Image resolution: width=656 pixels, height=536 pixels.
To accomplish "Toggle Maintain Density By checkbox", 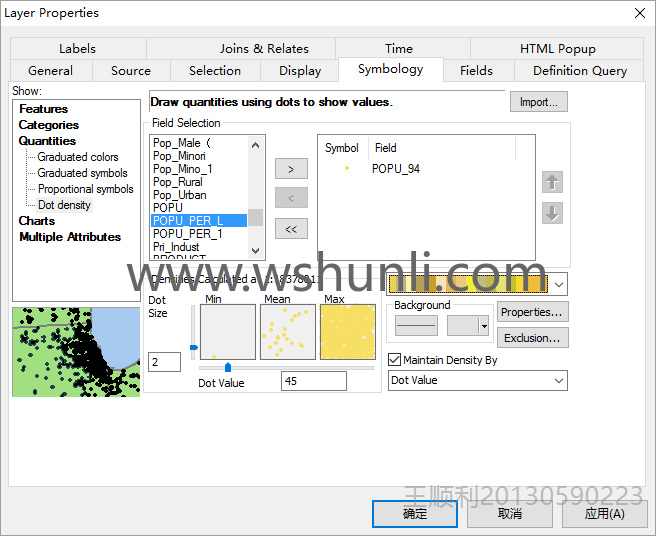I will 395,360.
